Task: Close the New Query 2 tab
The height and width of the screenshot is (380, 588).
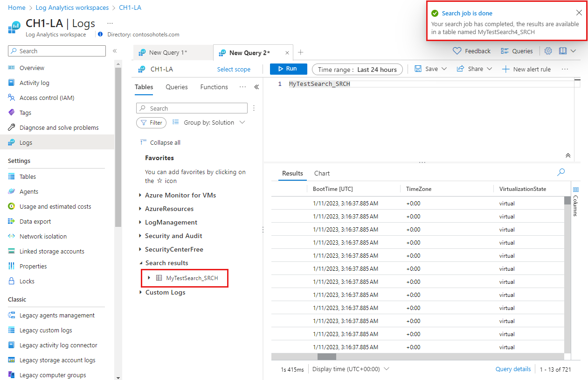Action: tap(287, 53)
